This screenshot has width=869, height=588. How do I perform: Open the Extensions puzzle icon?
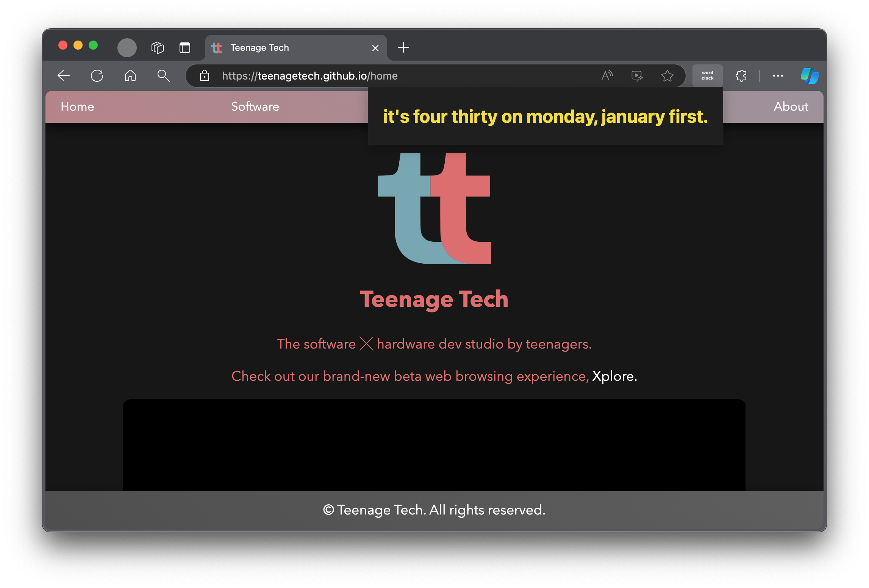pyautogui.click(x=741, y=76)
